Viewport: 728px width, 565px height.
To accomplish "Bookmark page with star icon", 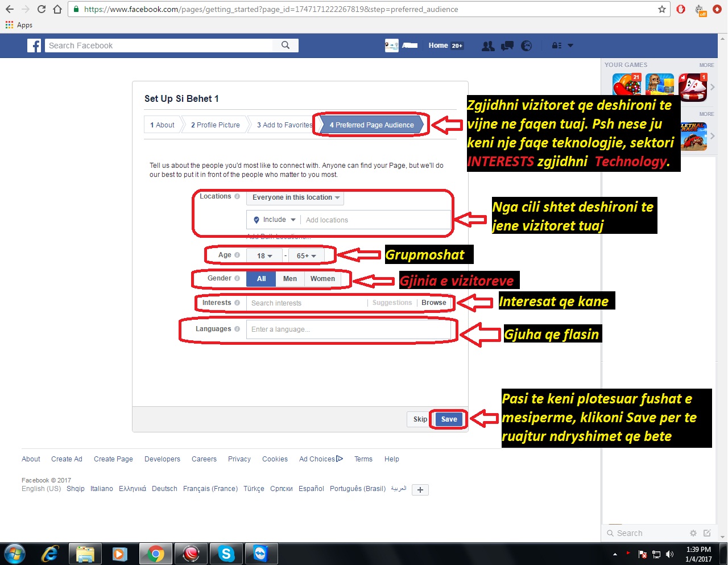I will coord(662,9).
